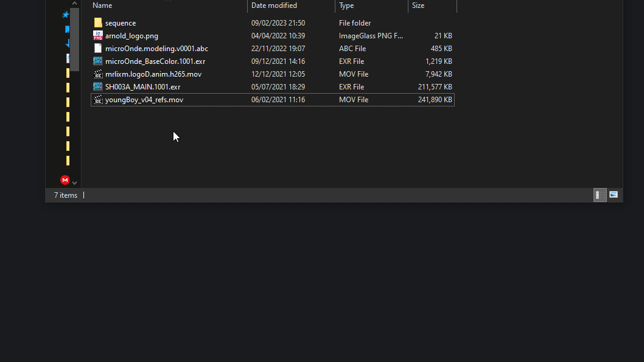Select the sequence folder name
This screenshot has width=644, height=362.
click(121, 23)
